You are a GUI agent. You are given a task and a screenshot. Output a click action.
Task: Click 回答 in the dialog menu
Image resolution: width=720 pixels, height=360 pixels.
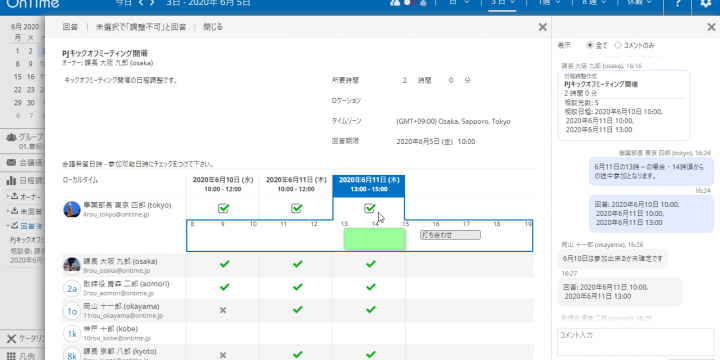[x=70, y=27]
